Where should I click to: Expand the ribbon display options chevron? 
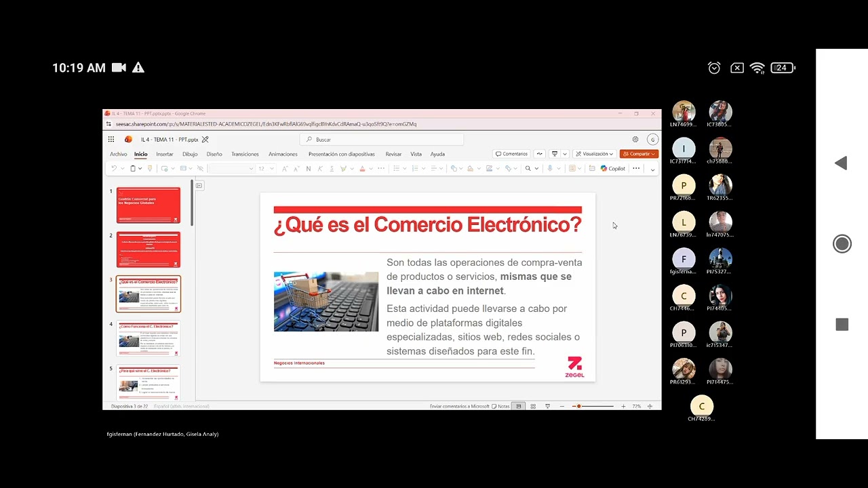click(x=652, y=169)
